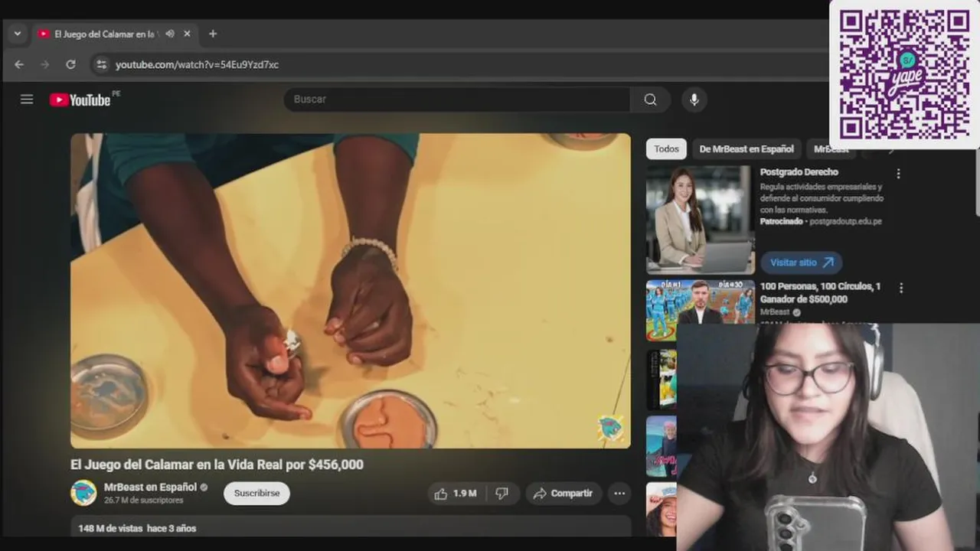Mute tab using the speaker icon

(x=170, y=34)
